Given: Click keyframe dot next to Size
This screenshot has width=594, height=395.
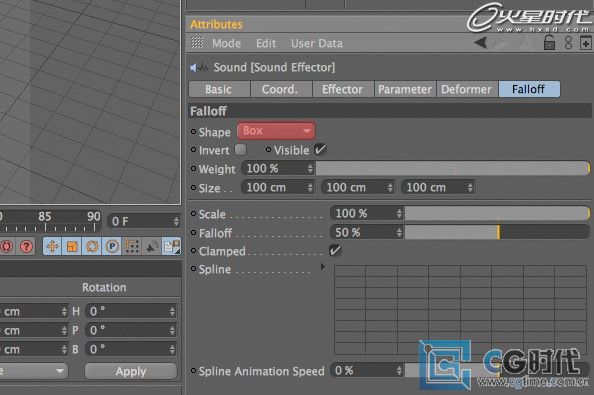Looking at the screenshot, I should click(x=193, y=187).
